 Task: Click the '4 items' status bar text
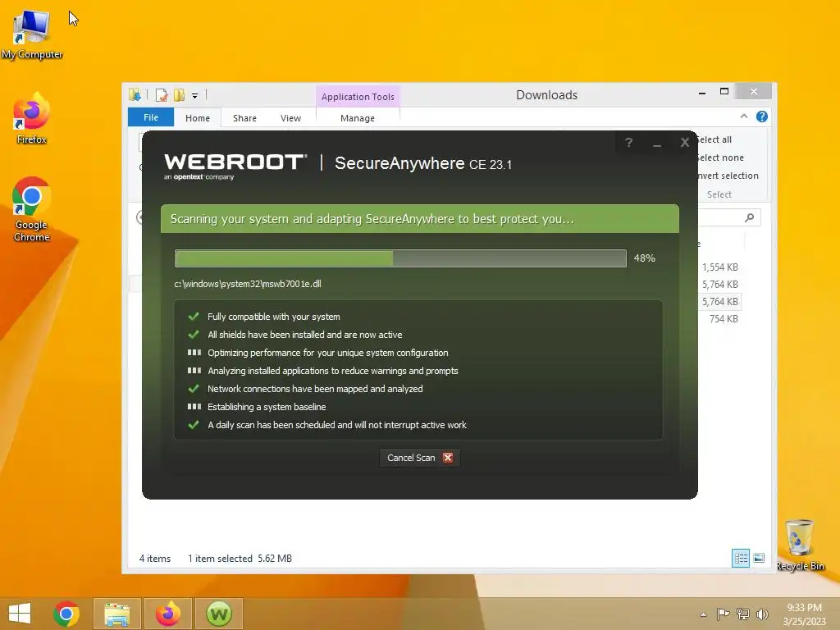coord(155,558)
